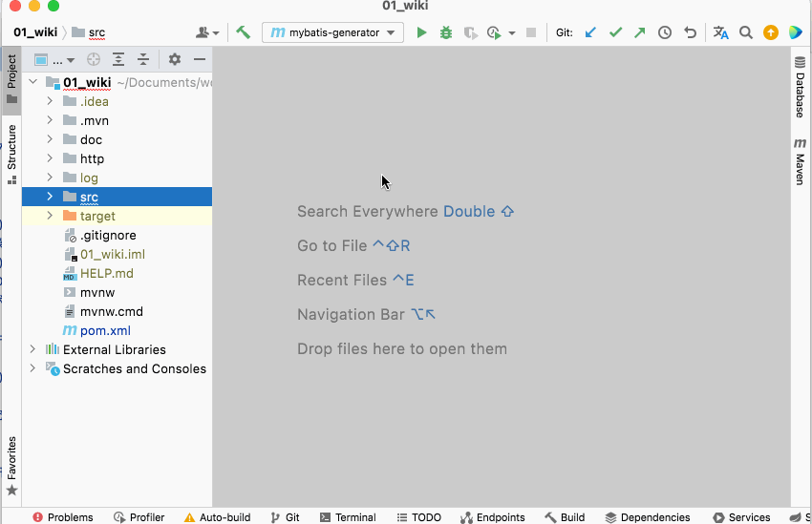Start debugging with the green bug icon
812x524 pixels.
pos(446,32)
